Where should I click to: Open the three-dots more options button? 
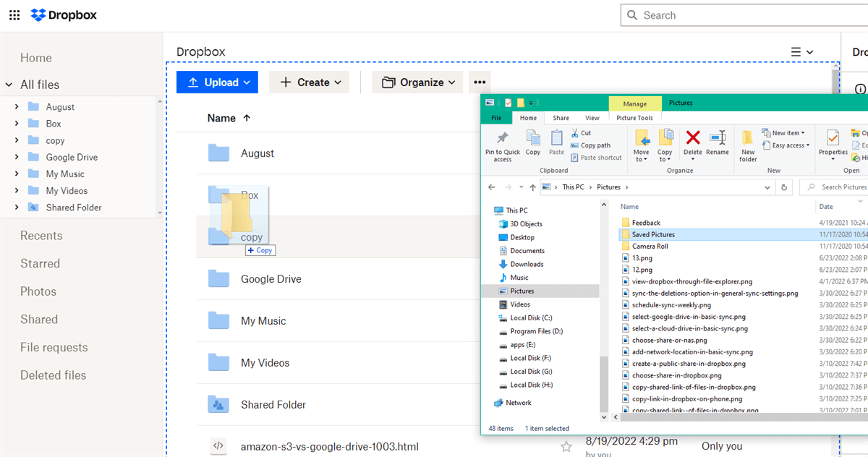coord(480,82)
